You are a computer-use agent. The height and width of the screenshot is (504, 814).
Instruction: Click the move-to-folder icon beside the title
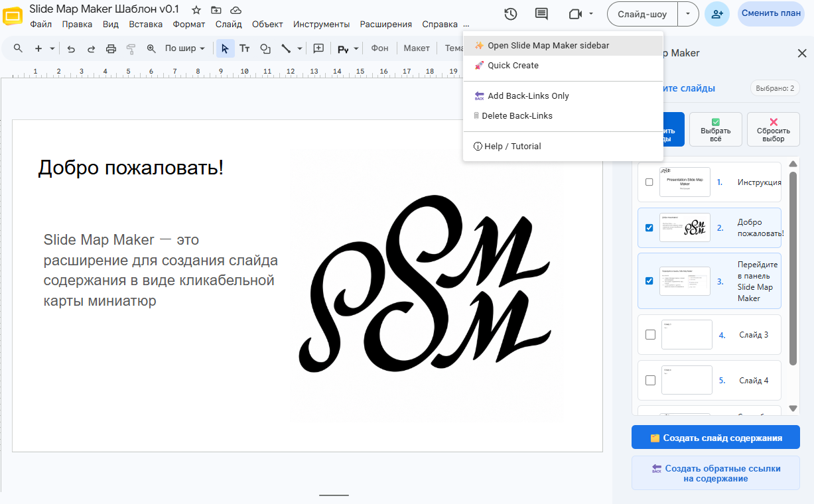[x=216, y=10]
